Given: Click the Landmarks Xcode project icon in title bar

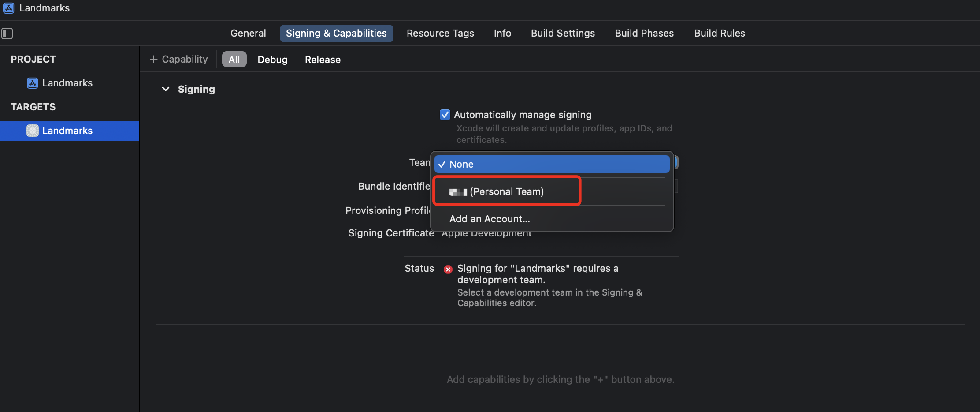Looking at the screenshot, I should [9, 8].
